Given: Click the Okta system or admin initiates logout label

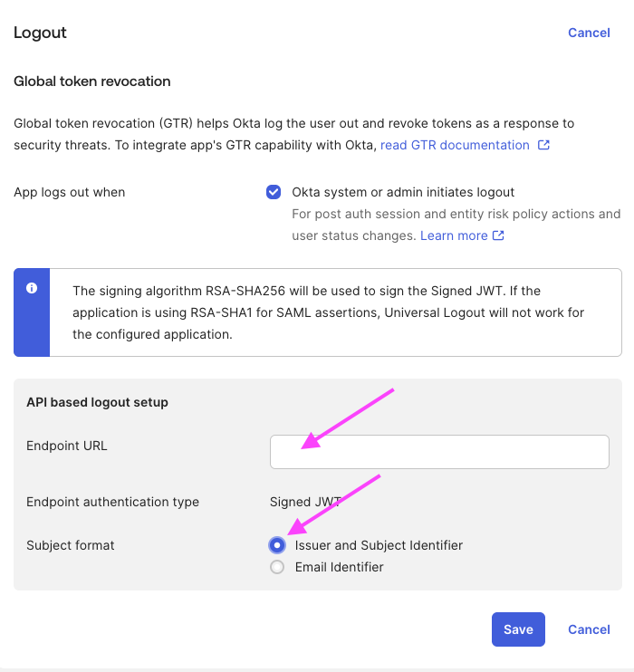Looking at the screenshot, I should point(403,192).
